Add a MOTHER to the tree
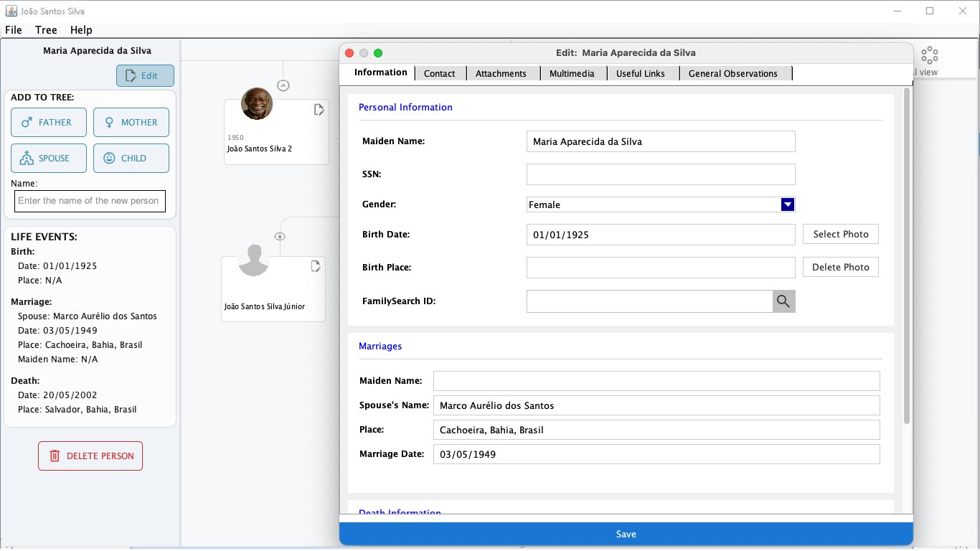This screenshot has width=980, height=551. point(131,122)
